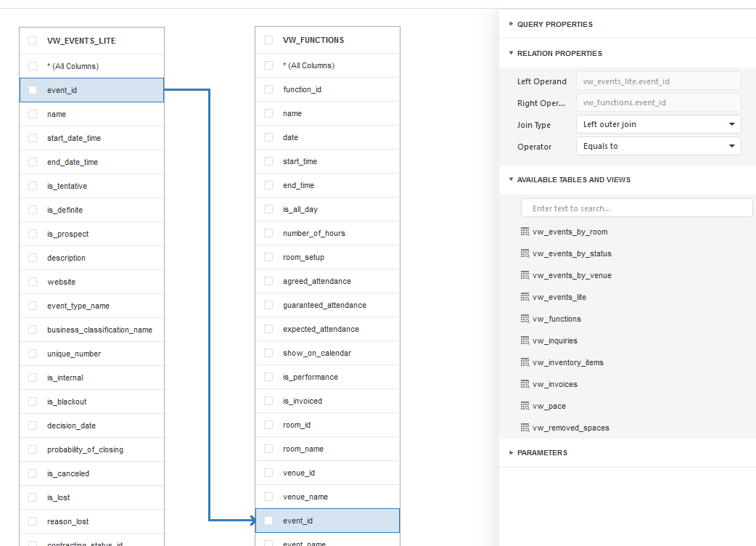The width and height of the screenshot is (756, 546).
Task: Check All Columns in VW_FUNCTIONS
Action: coord(268,65)
